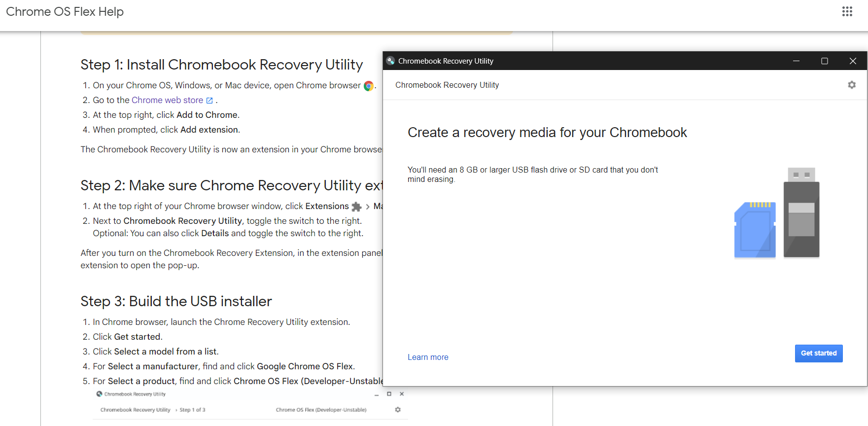Click the chevron arrow after Extensions icon
Image resolution: width=868 pixels, height=426 pixels.
pos(368,207)
